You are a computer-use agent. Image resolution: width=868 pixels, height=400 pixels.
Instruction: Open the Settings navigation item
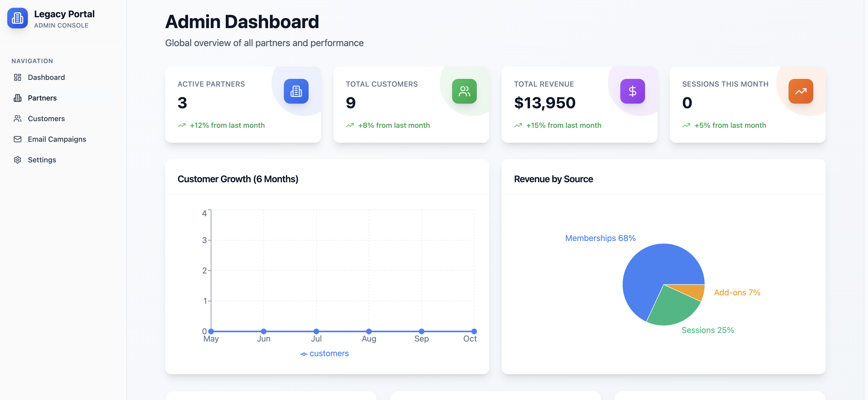pos(42,160)
